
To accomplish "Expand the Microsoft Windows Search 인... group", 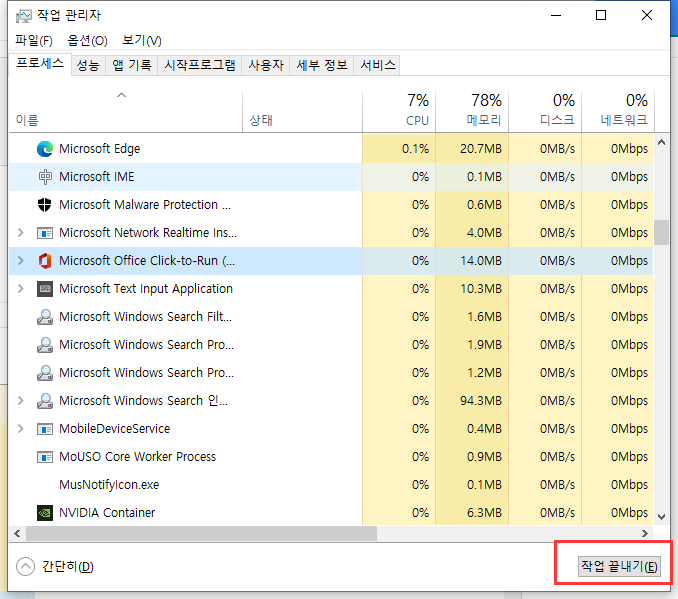I will pyautogui.click(x=20, y=400).
